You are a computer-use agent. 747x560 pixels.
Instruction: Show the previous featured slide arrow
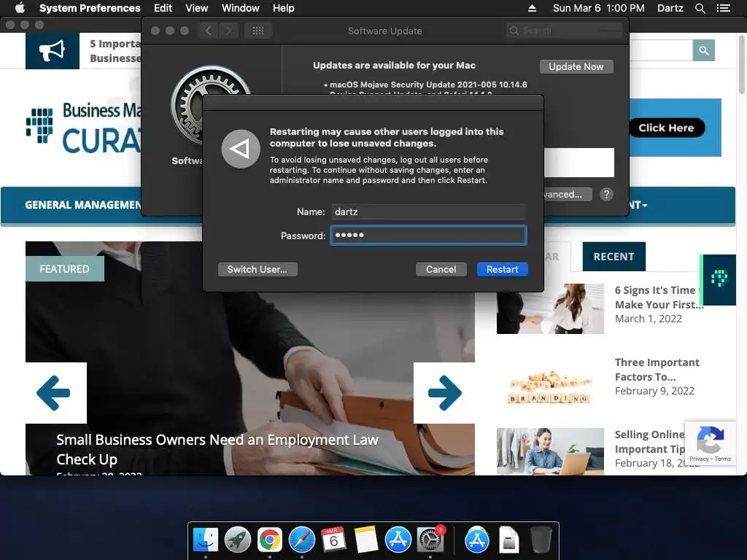pyautogui.click(x=55, y=393)
